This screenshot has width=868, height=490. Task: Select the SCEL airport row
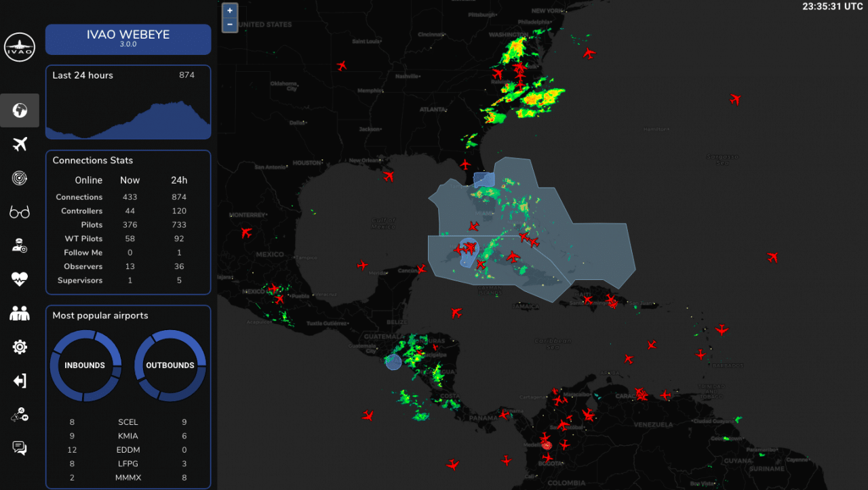coord(127,422)
